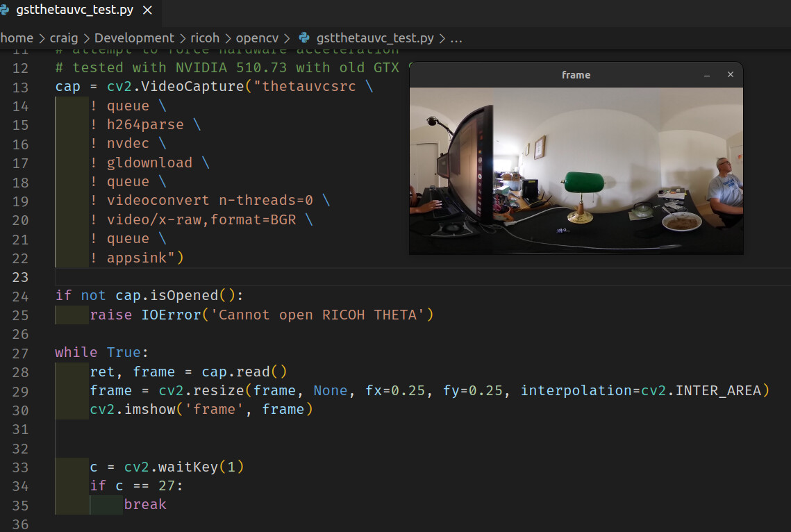This screenshot has height=532, width=791.
Task: Click the Python icon in the breadcrumb path
Action: point(303,38)
